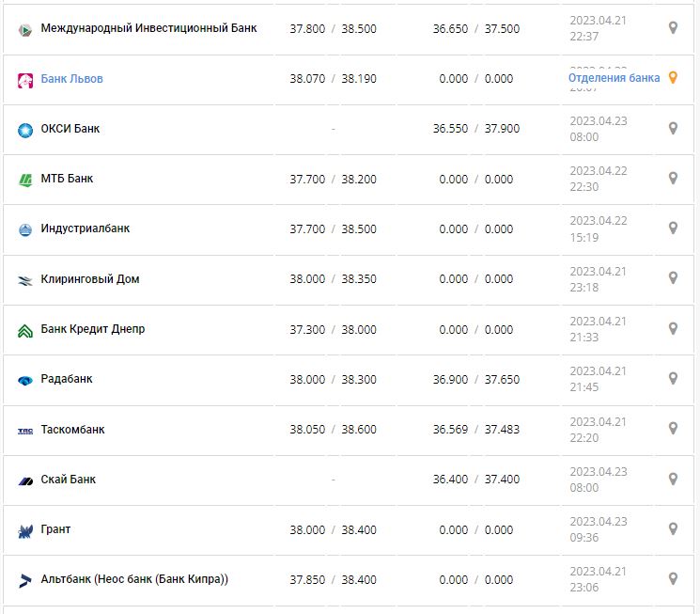Click map pin in Скай Банк row

[673, 479]
